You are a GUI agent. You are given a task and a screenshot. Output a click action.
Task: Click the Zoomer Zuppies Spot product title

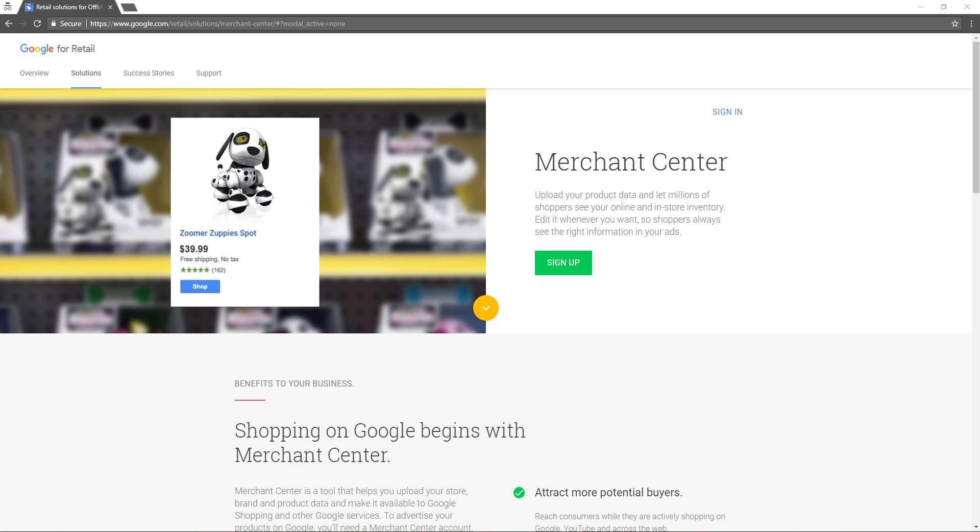pos(218,233)
